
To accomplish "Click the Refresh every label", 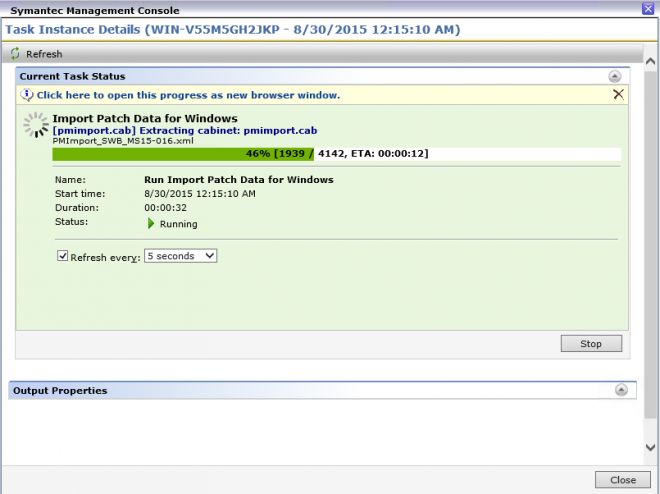I will click(x=105, y=258).
